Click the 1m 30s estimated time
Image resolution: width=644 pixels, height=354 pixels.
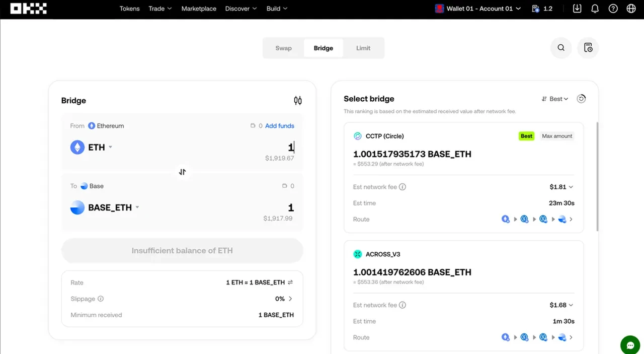click(x=563, y=321)
